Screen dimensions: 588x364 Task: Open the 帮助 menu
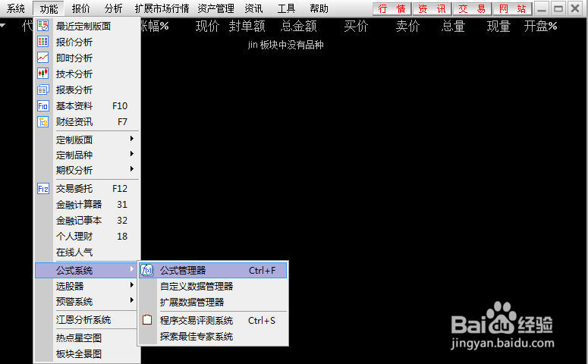[x=319, y=8]
